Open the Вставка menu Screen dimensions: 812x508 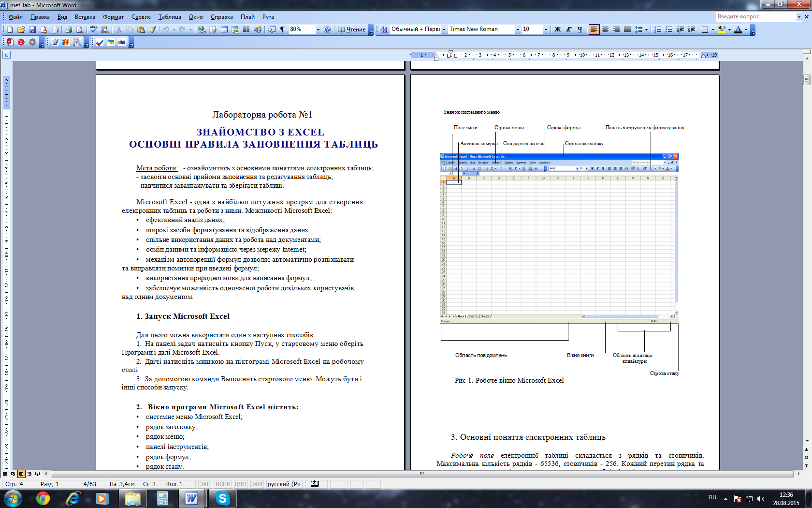(x=85, y=17)
